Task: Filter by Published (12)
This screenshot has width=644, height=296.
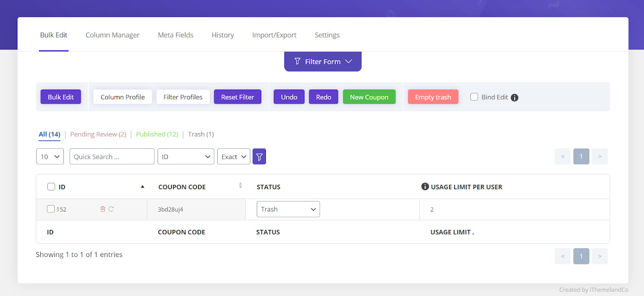Action: pyautogui.click(x=157, y=134)
